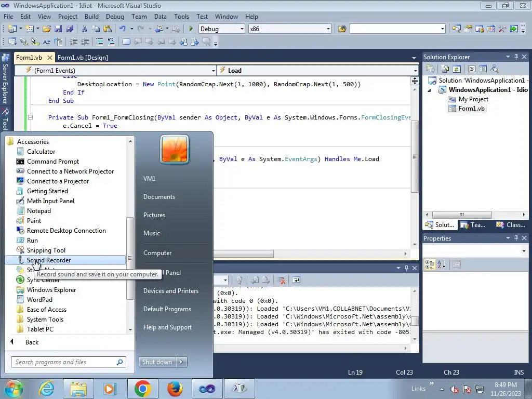The height and width of the screenshot is (399, 532).
Task: Click the Solution Explorer horizontal scrollbar
Action: pos(462,215)
